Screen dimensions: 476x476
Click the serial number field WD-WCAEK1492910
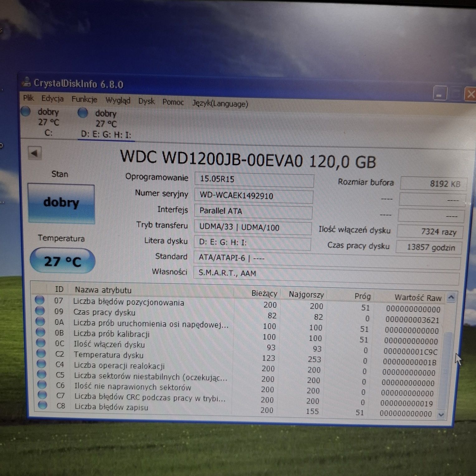click(254, 196)
